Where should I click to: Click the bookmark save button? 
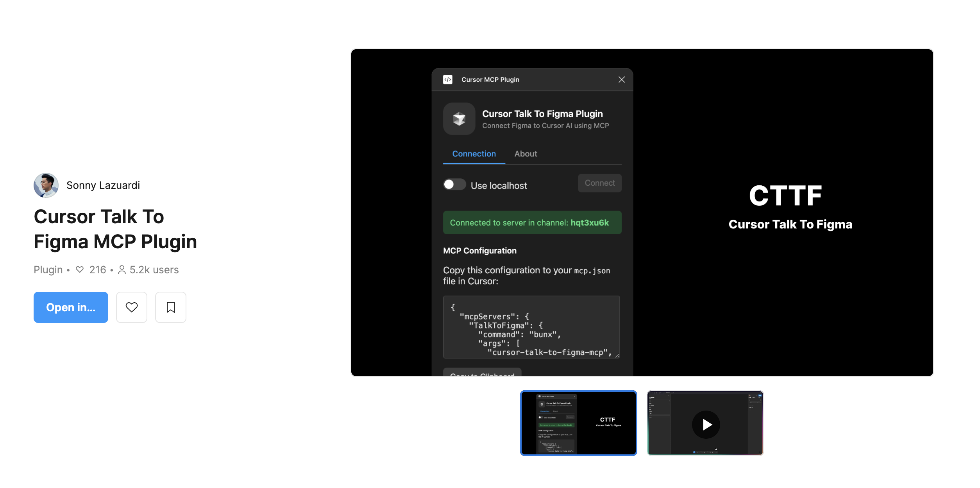click(170, 307)
